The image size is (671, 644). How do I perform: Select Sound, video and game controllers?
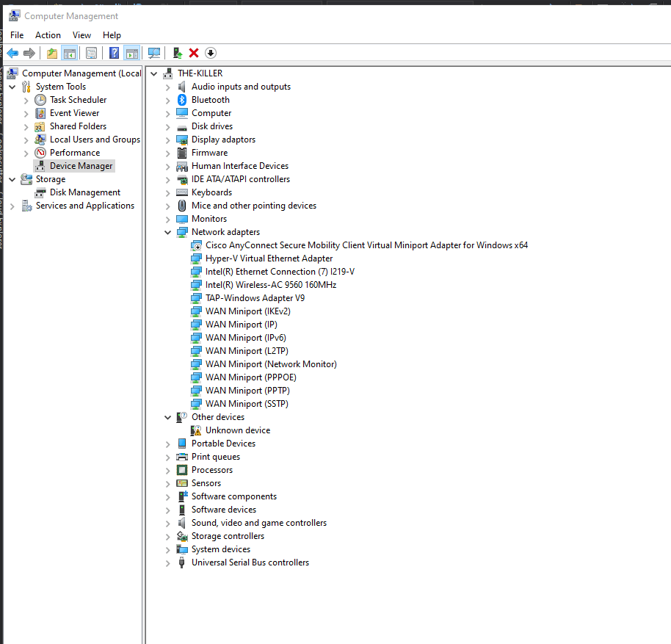pyautogui.click(x=259, y=523)
